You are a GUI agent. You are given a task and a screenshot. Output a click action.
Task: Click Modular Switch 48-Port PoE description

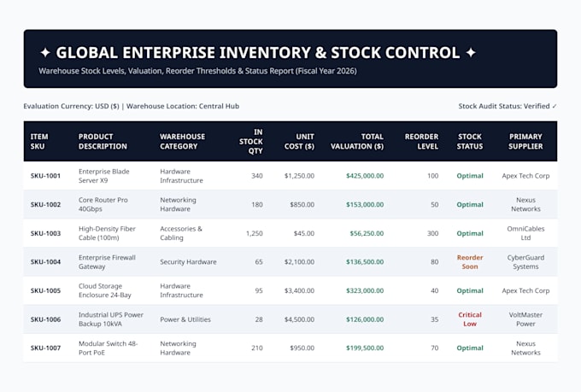click(x=109, y=348)
